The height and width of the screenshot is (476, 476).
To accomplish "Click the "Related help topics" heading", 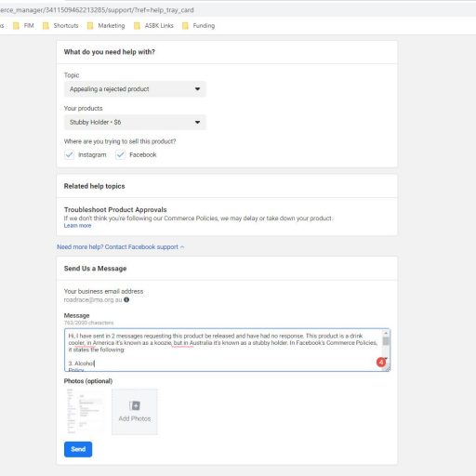I will click(x=94, y=186).
